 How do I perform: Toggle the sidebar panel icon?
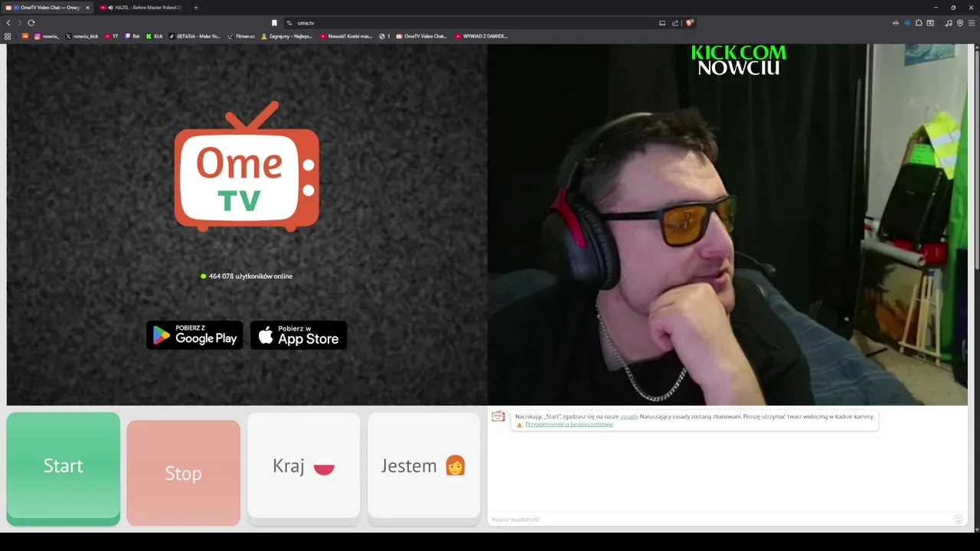tap(930, 23)
